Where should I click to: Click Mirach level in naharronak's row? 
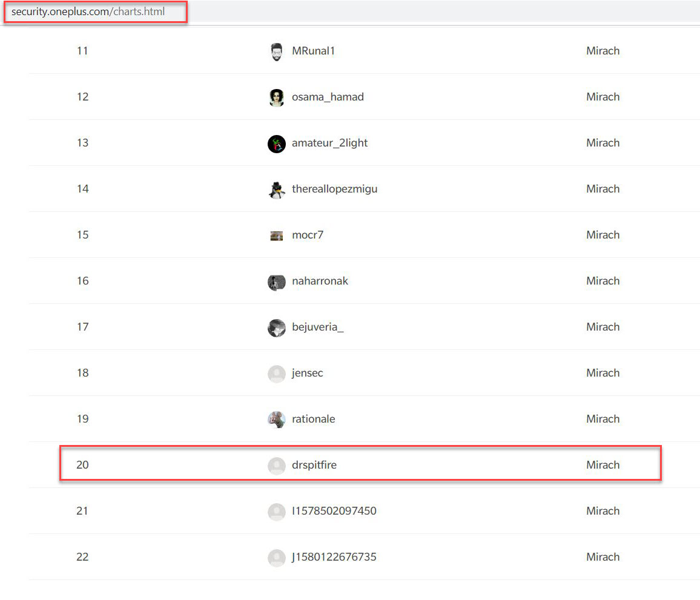[603, 281]
